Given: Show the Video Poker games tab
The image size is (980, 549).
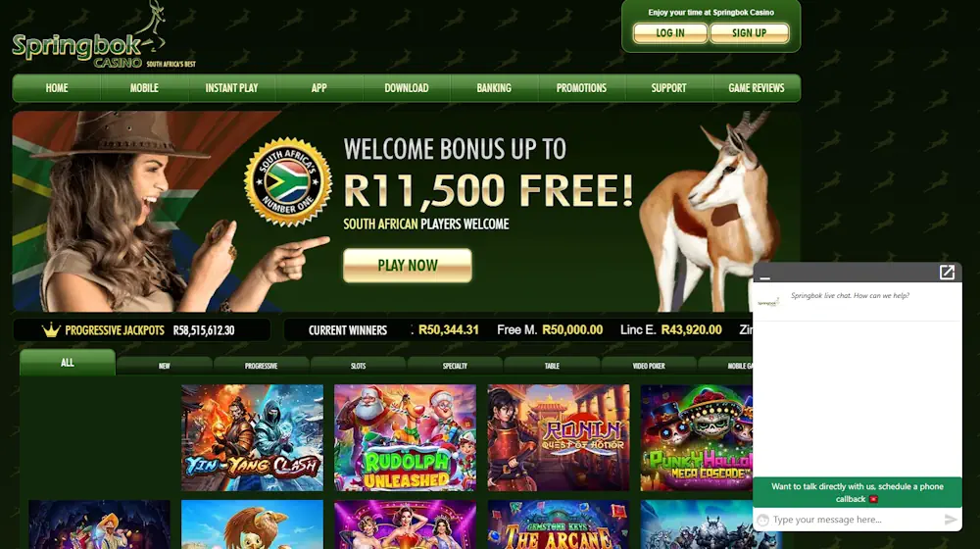Looking at the screenshot, I should pyautogui.click(x=649, y=366).
